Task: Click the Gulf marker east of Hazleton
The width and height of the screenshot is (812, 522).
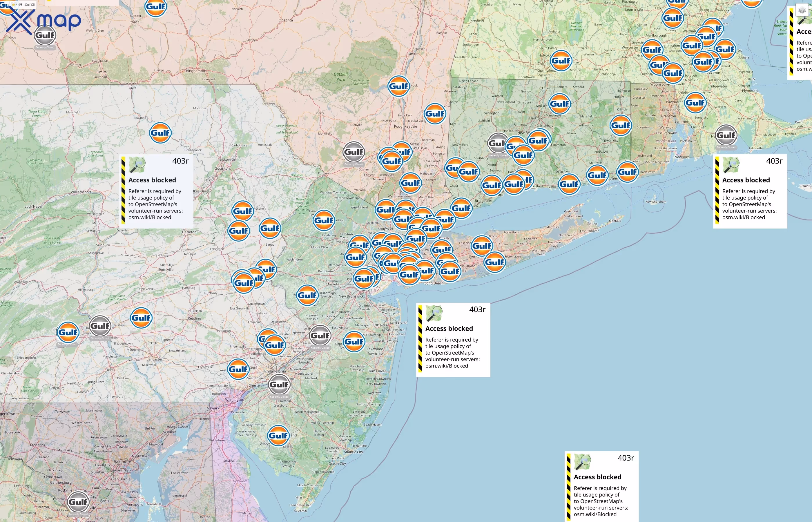Action: pos(239,231)
